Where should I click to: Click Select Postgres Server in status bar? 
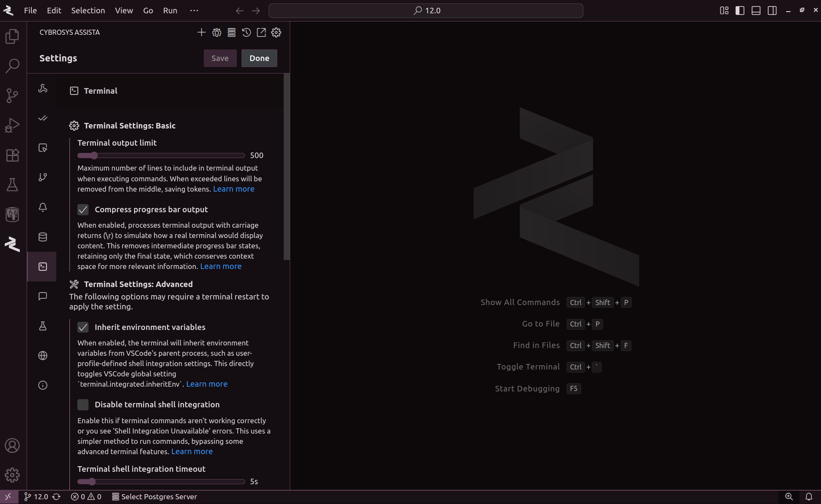click(154, 497)
